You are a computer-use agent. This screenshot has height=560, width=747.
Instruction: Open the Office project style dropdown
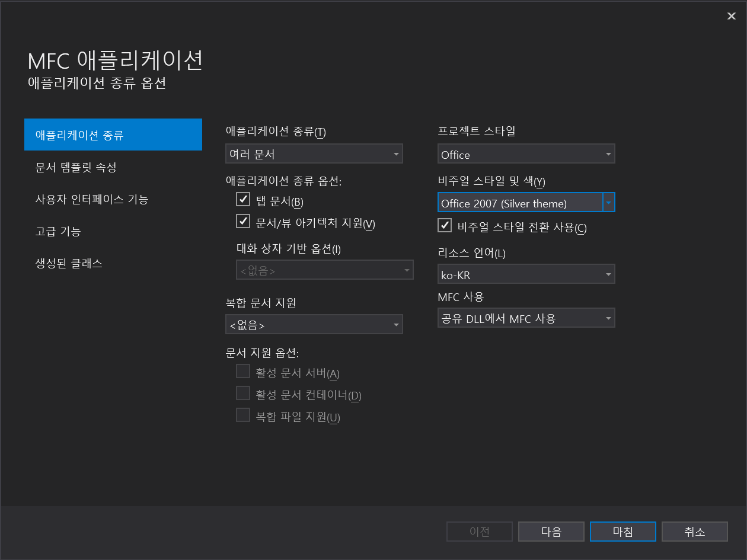[526, 153]
